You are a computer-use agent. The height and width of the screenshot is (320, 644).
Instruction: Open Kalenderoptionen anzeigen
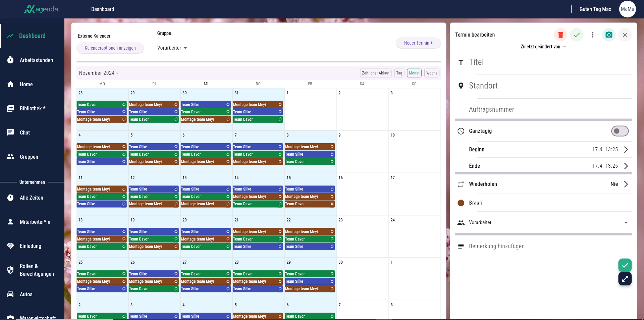(110, 48)
